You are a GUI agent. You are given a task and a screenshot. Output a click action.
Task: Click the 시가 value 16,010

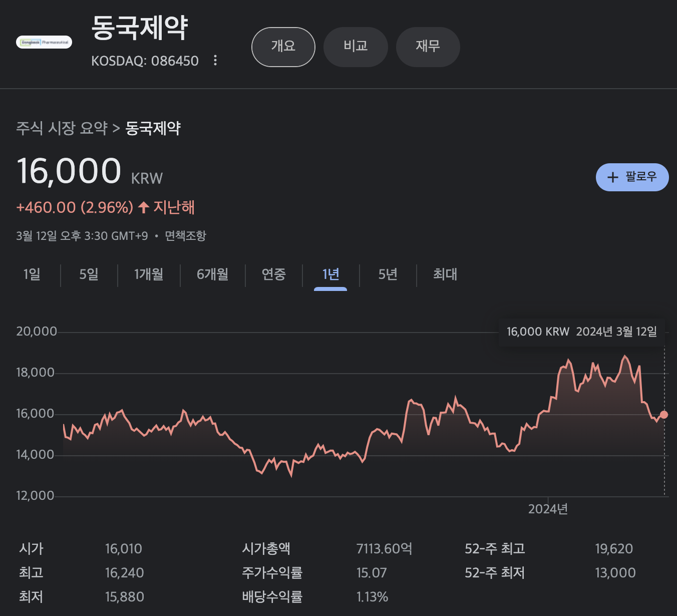(124, 549)
